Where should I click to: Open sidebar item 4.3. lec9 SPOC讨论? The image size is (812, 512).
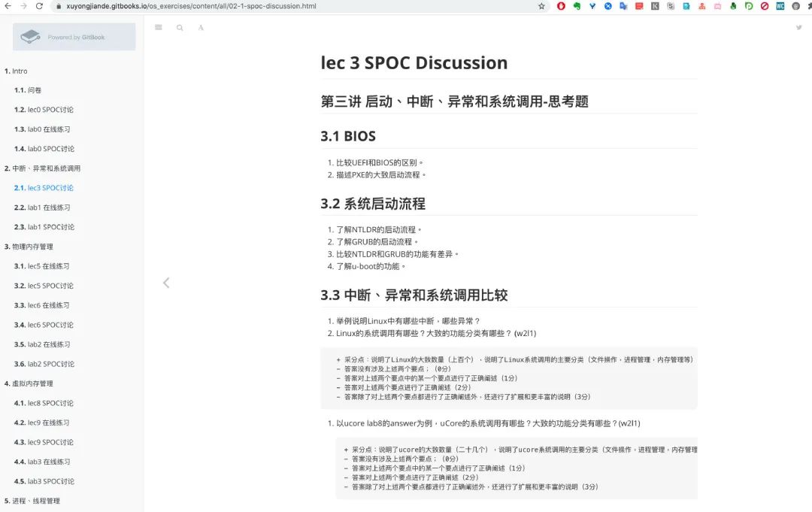[44, 443]
